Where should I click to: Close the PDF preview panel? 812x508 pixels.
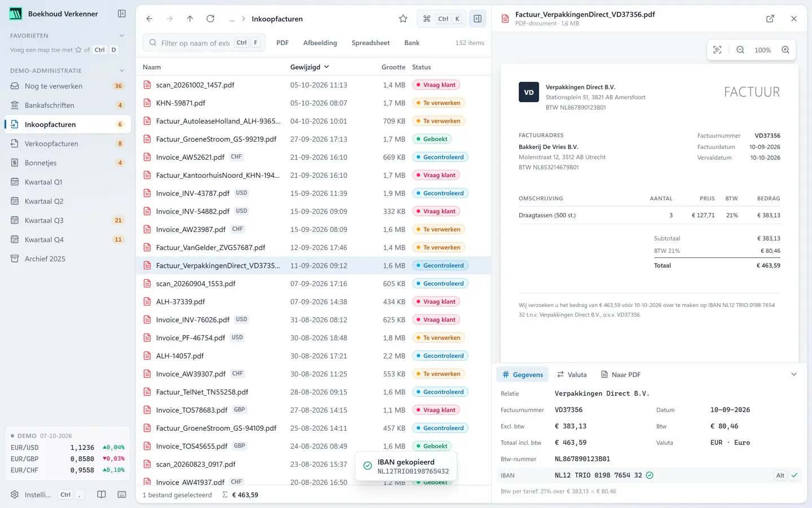[794, 19]
